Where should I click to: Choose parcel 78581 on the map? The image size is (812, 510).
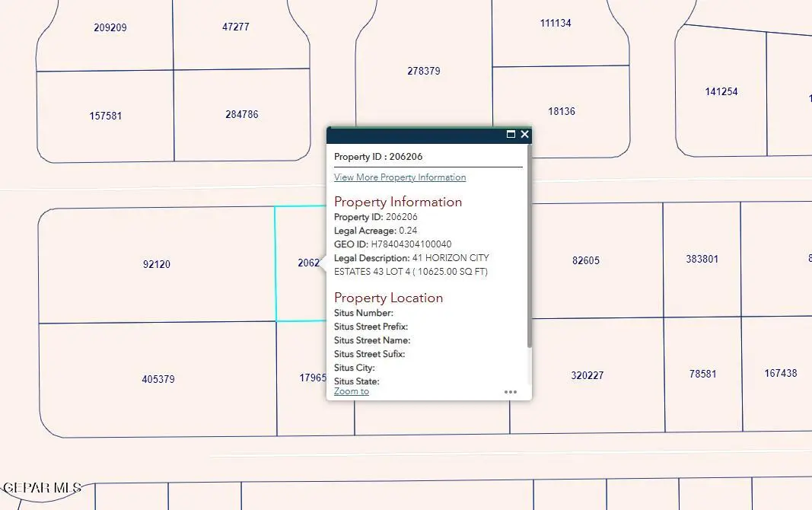click(702, 374)
